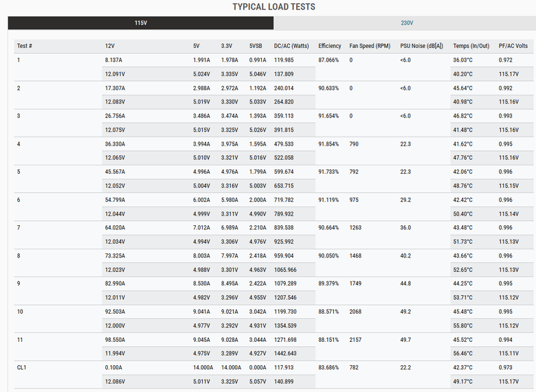Viewport: 536px width, 392px height.
Task: Click the 91.854% efficiency value
Action: pos(328,144)
